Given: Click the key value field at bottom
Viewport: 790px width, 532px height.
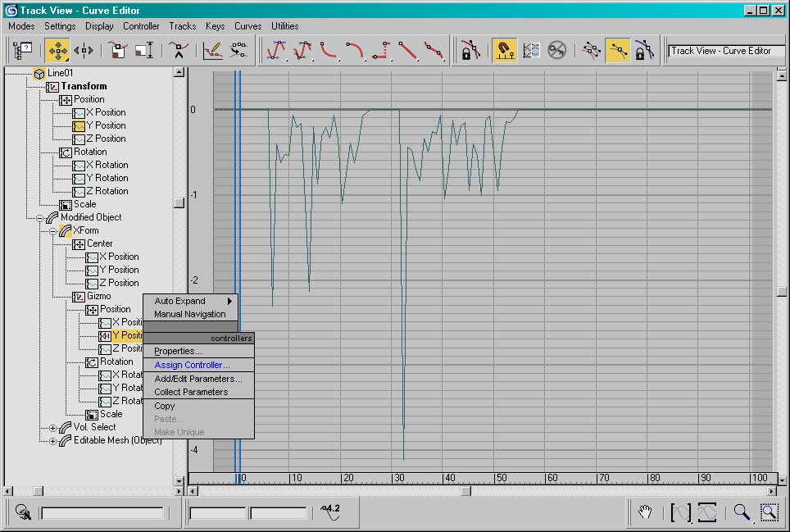Looking at the screenshot, I should (x=278, y=513).
